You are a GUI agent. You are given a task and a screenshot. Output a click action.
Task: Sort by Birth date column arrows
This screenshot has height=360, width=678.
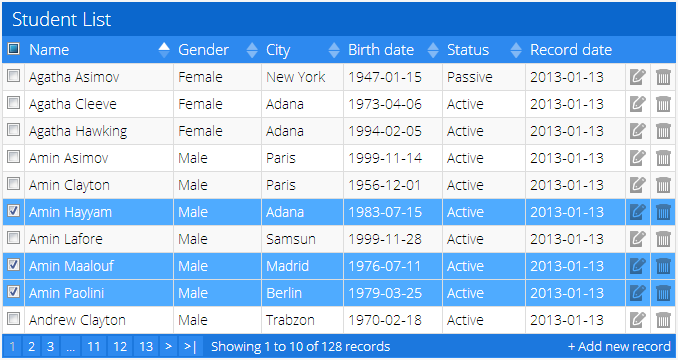tap(433, 50)
